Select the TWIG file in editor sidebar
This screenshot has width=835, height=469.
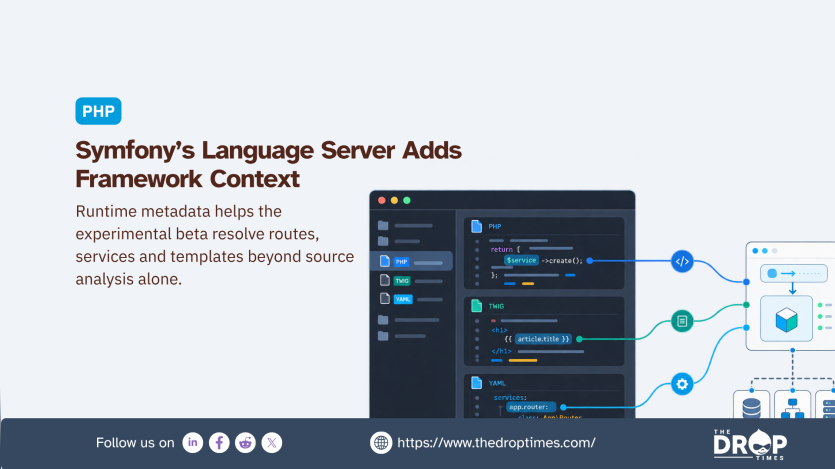coord(411,281)
